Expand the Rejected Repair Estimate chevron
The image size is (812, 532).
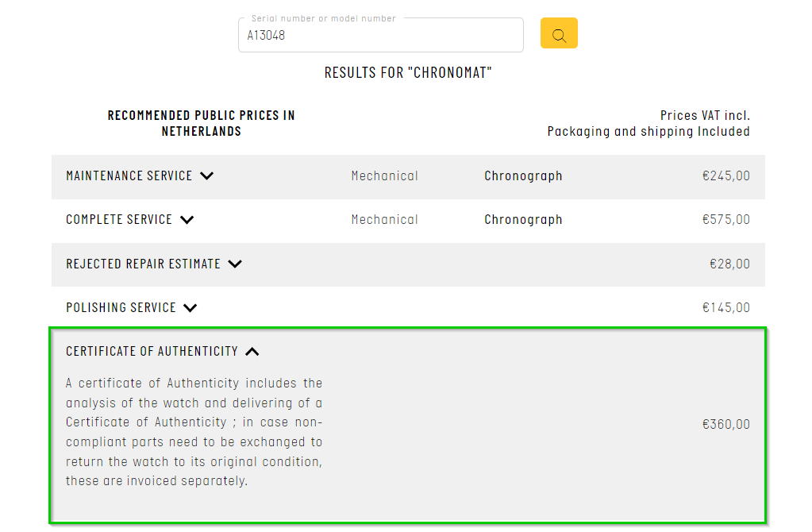click(235, 264)
